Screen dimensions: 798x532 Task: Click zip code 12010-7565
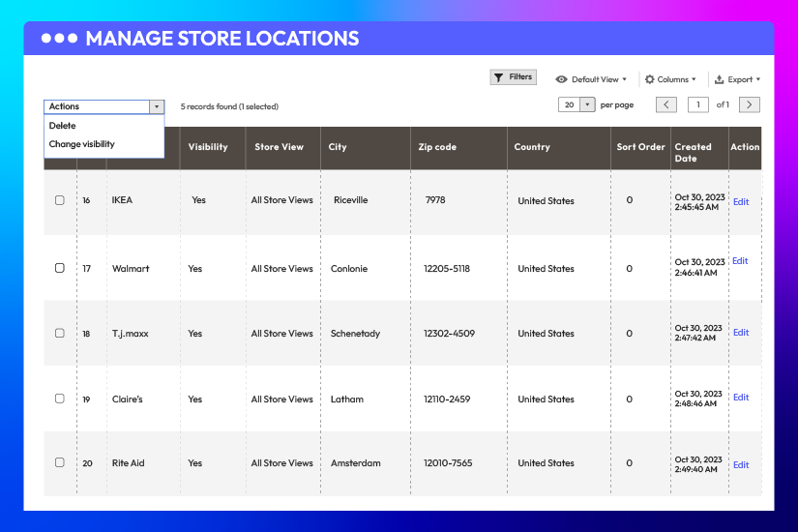click(x=448, y=463)
